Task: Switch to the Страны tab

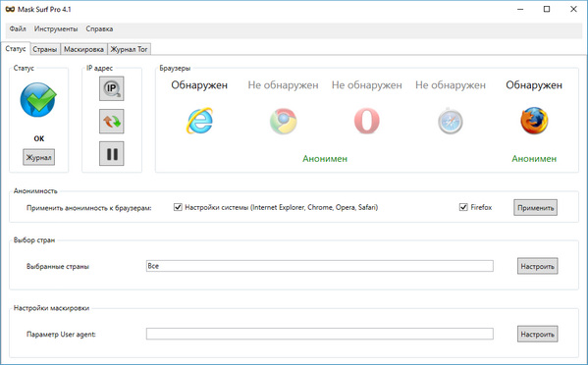Action: [44, 49]
